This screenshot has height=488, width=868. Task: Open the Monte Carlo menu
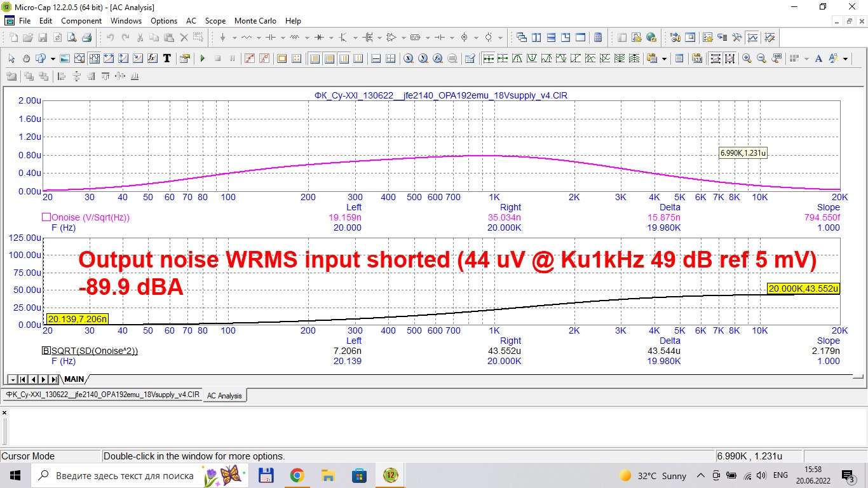coord(255,20)
